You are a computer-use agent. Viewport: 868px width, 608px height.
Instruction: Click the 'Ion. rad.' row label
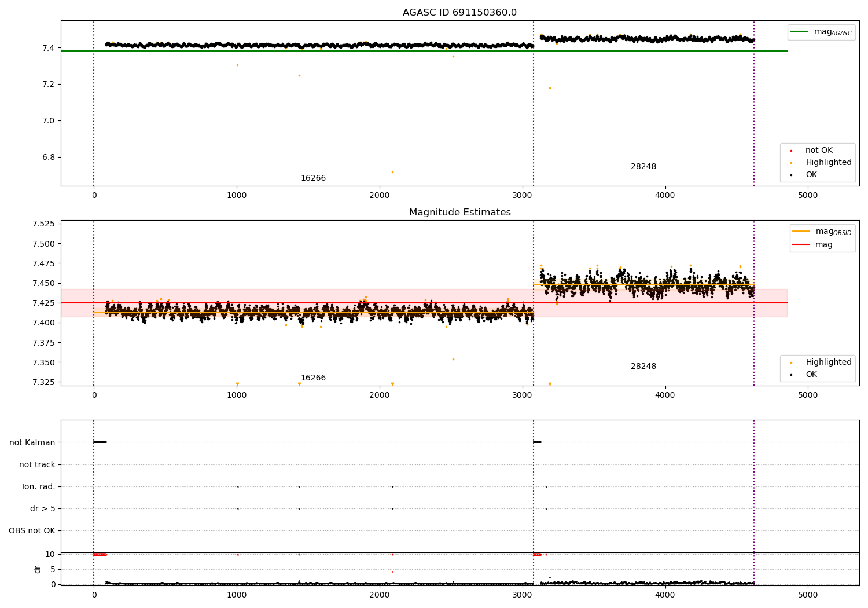pyautogui.click(x=39, y=486)
